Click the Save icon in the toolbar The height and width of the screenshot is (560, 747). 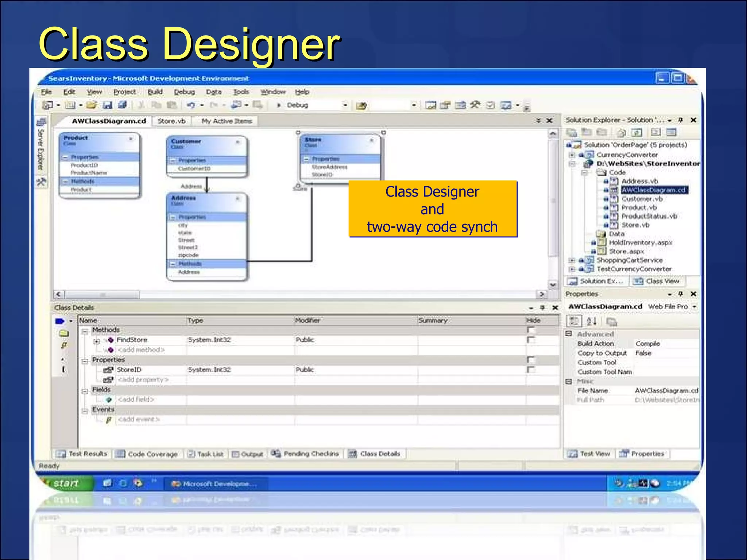[107, 105]
